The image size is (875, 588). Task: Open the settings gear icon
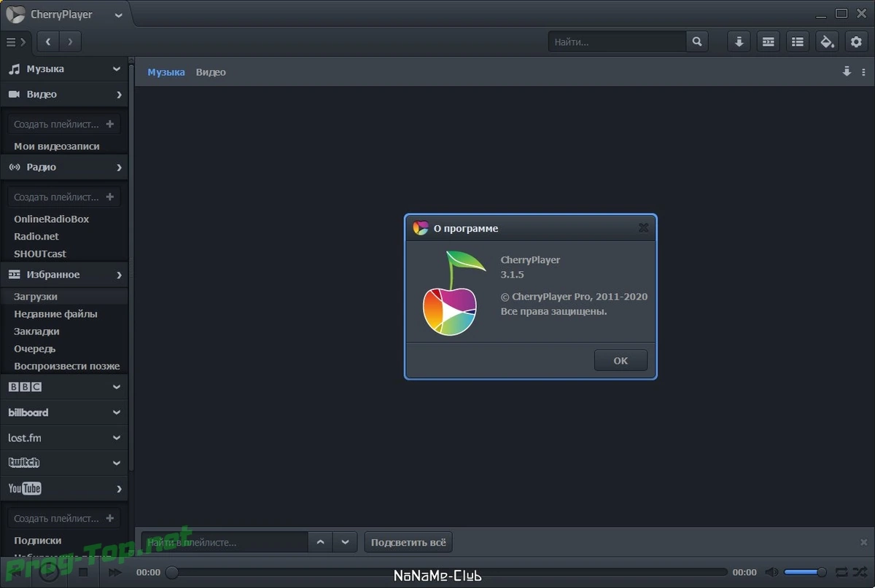(856, 42)
